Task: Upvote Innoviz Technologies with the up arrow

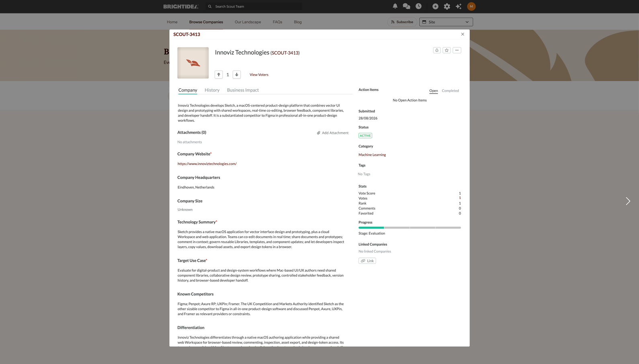Action: 219,74
